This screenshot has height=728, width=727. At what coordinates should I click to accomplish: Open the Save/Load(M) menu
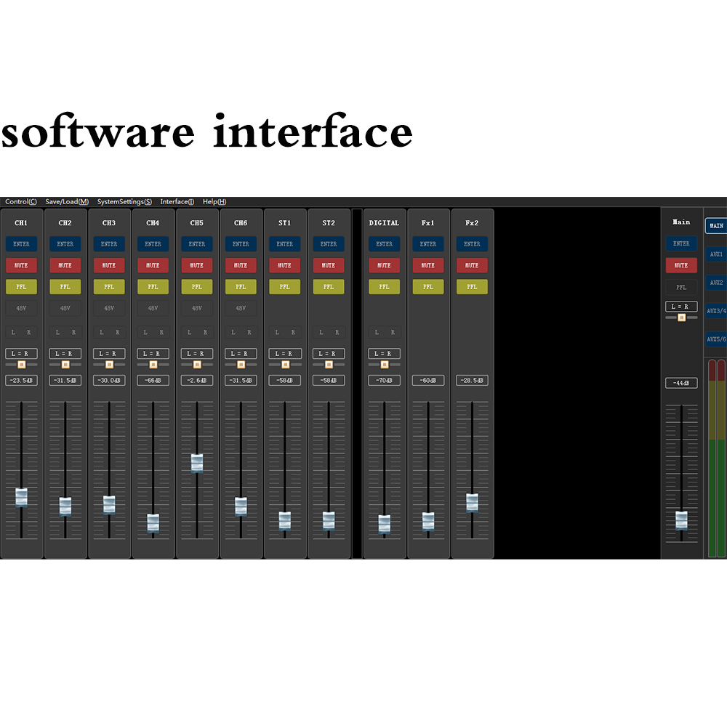click(x=67, y=201)
